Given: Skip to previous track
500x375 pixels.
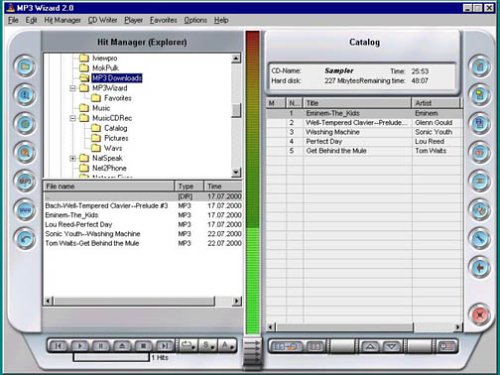Looking at the screenshot, I should pos(58,346).
